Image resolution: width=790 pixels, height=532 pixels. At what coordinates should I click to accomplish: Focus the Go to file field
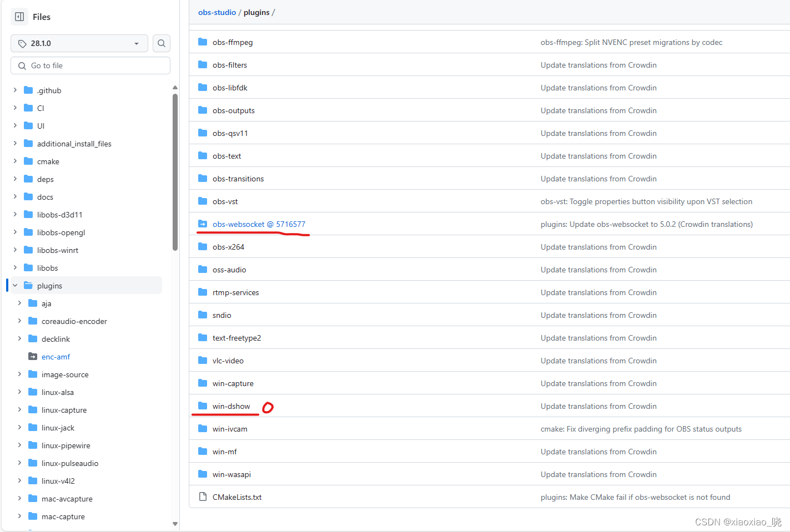90,65
